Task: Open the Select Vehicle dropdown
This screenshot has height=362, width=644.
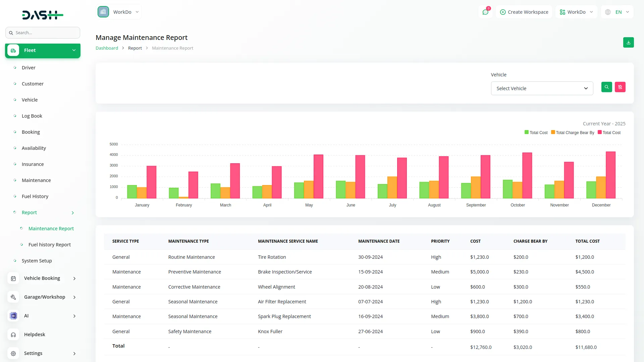Action: click(x=542, y=88)
